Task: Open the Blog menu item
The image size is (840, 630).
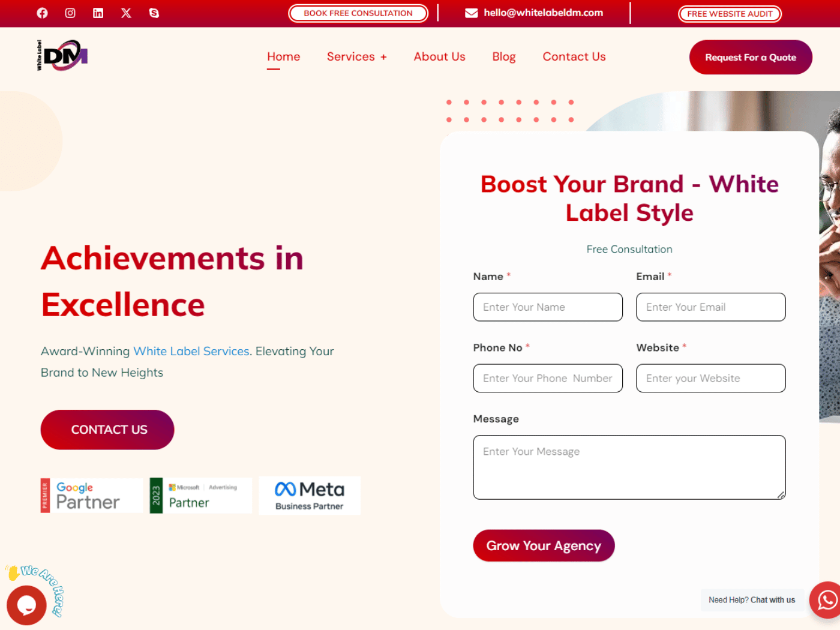Action: click(504, 56)
